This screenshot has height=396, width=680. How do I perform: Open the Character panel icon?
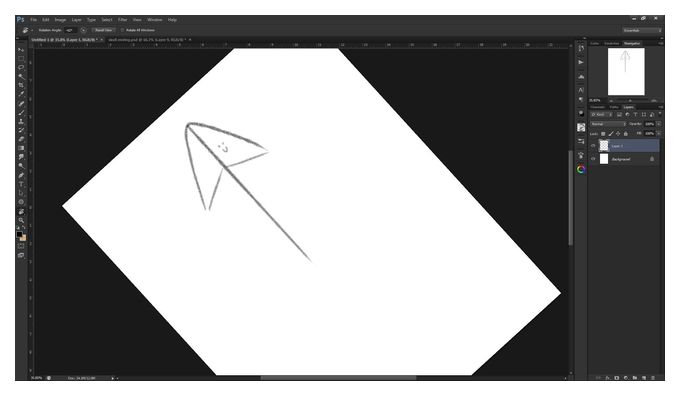(x=581, y=90)
